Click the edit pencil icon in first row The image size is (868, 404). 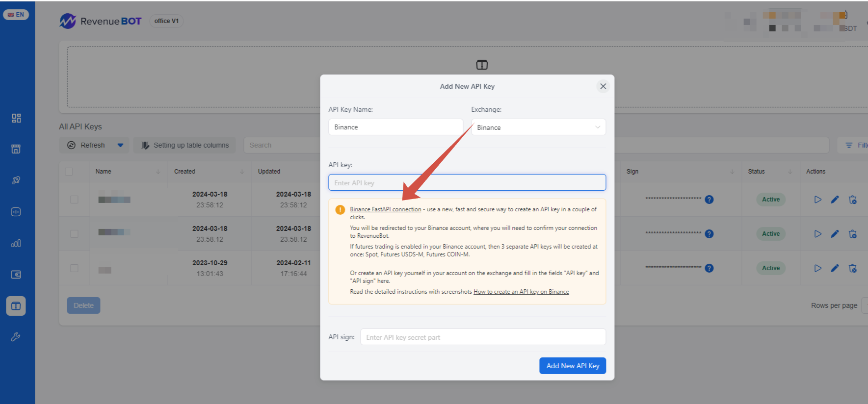click(x=835, y=200)
